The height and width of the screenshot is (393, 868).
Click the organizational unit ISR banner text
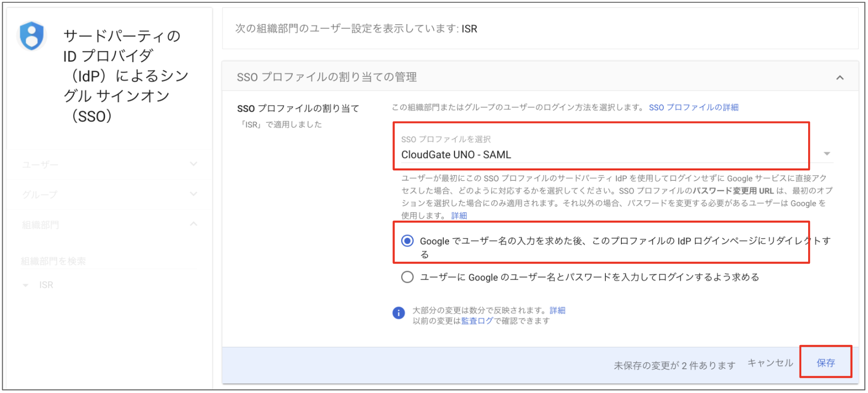point(356,29)
